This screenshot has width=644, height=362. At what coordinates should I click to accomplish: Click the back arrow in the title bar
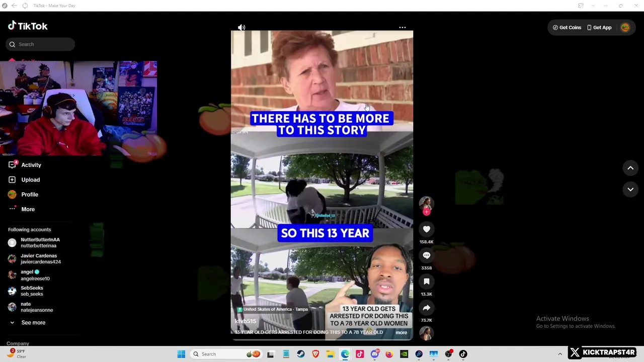pyautogui.click(x=14, y=6)
